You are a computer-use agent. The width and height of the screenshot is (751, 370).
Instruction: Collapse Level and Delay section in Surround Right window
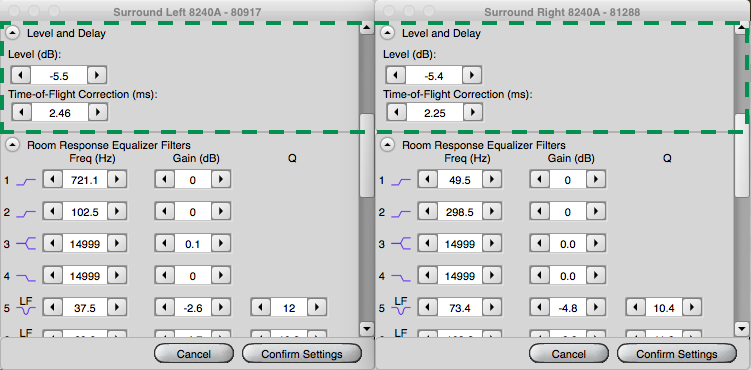388,33
